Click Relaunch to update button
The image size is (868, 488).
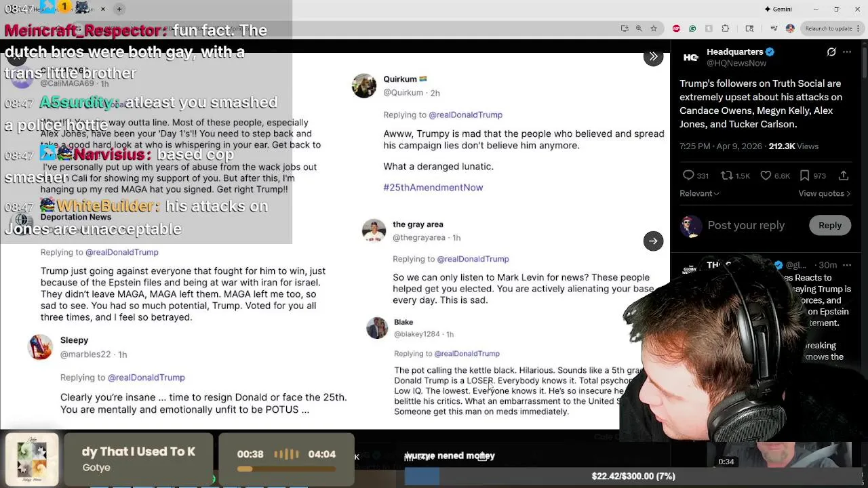[x=829, y=28]
